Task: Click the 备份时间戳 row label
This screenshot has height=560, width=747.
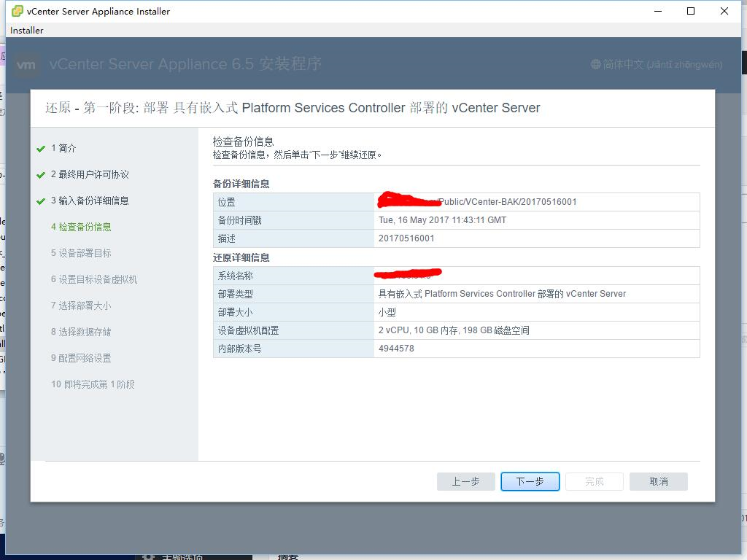Action: tap(239, 220)
